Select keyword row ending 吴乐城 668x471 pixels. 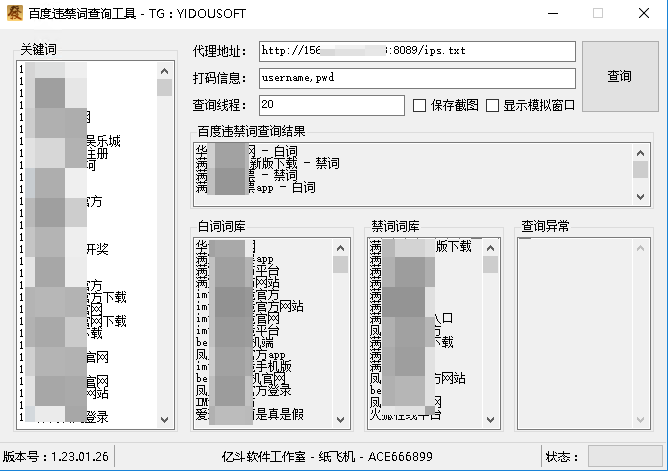click(70, 141)
